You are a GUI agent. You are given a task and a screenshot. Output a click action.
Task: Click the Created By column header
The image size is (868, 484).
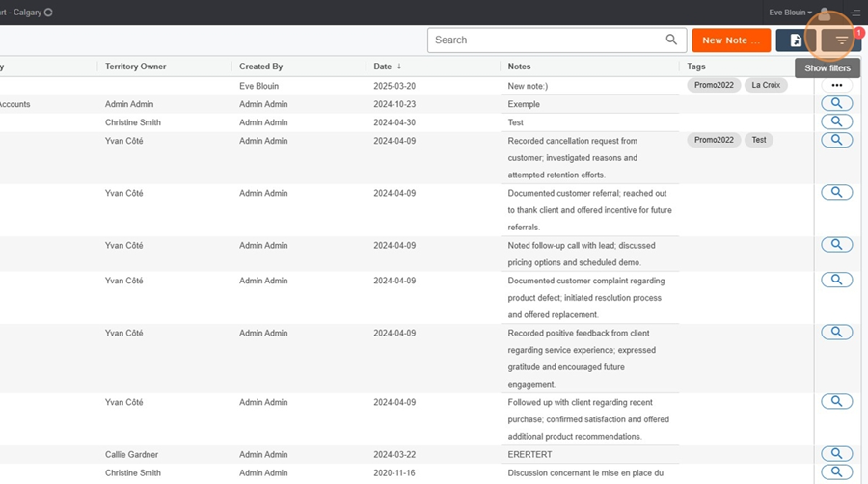click(x=260, y=67)
